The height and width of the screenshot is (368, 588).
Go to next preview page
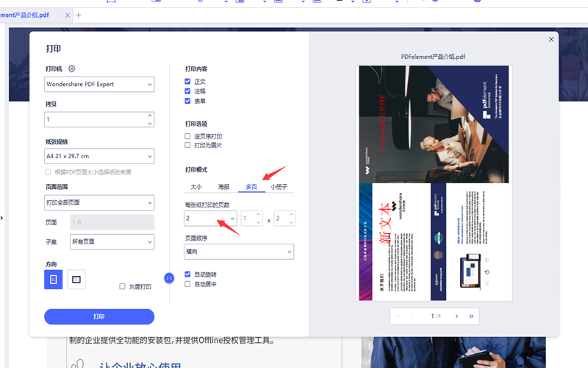tap(456, 316)
